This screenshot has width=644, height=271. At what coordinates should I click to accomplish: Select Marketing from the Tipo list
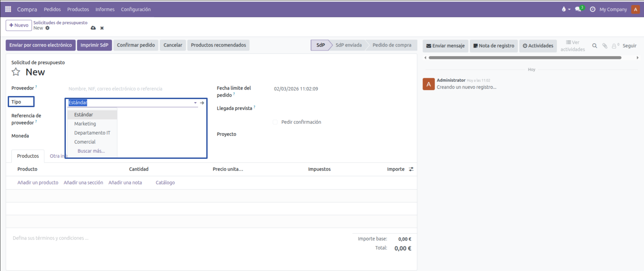(x=85, y=124)
